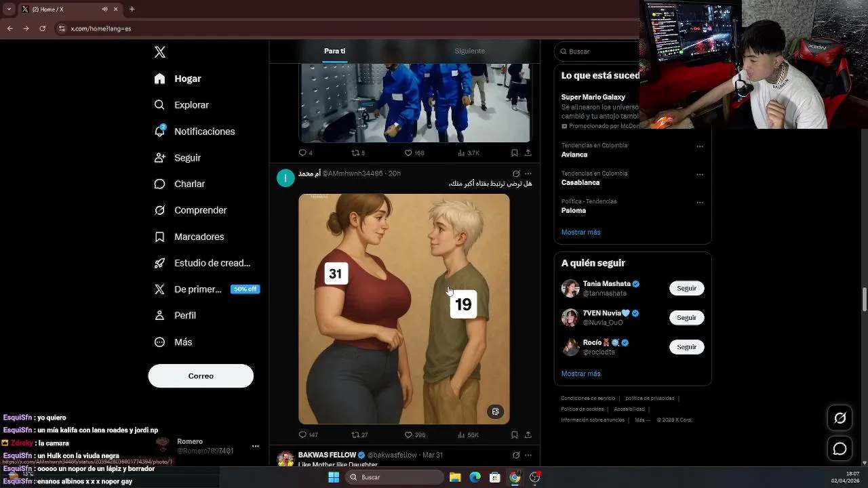Image resolution: width=868 pixels, height=488 pixels.
Task: Click Mostrar más under A quién seguir
Action: click(x=580, y=373)
